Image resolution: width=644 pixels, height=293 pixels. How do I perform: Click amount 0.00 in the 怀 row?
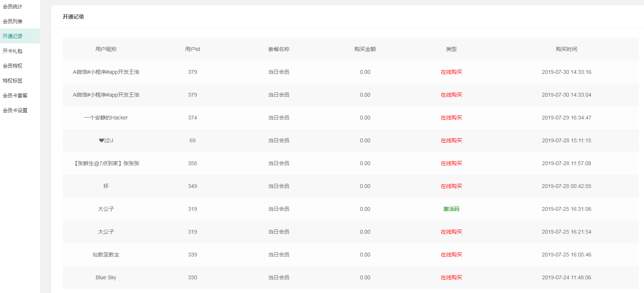click(365, 186)
